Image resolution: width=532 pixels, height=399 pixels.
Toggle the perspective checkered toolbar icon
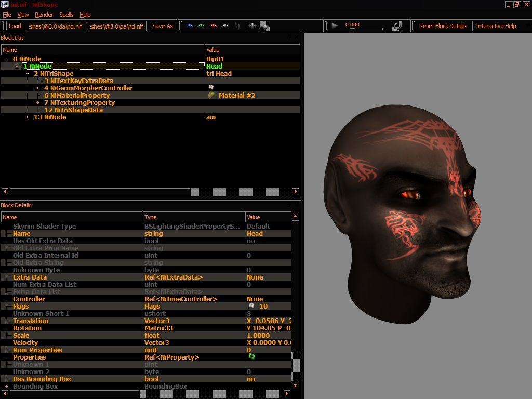[x=264, y=26]
